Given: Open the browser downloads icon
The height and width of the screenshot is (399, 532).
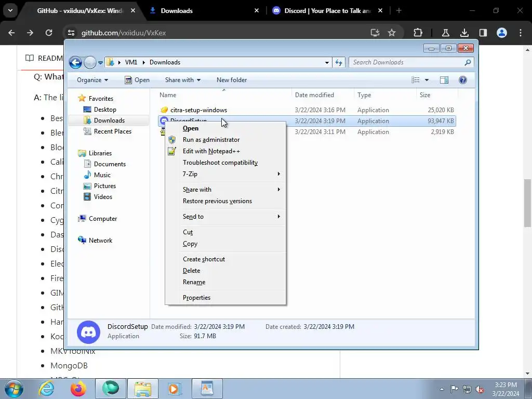Looking at the screenshot, I should coord(464,33).
